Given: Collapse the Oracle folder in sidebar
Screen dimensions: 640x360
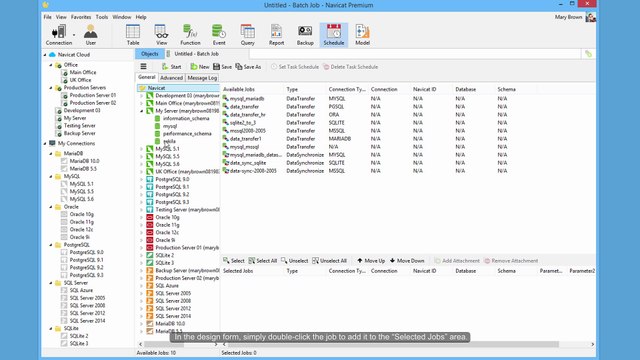Looking at the screenshot, I should (x=51, y=207).
